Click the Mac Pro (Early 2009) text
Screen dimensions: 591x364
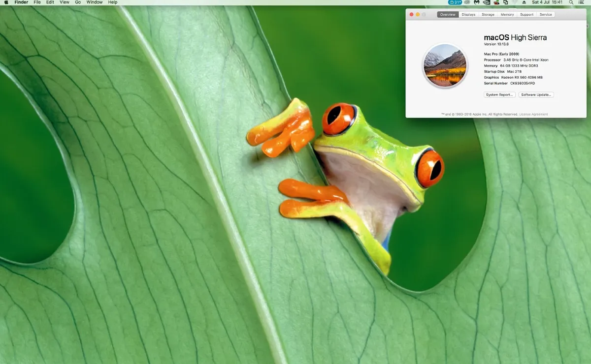501,54
